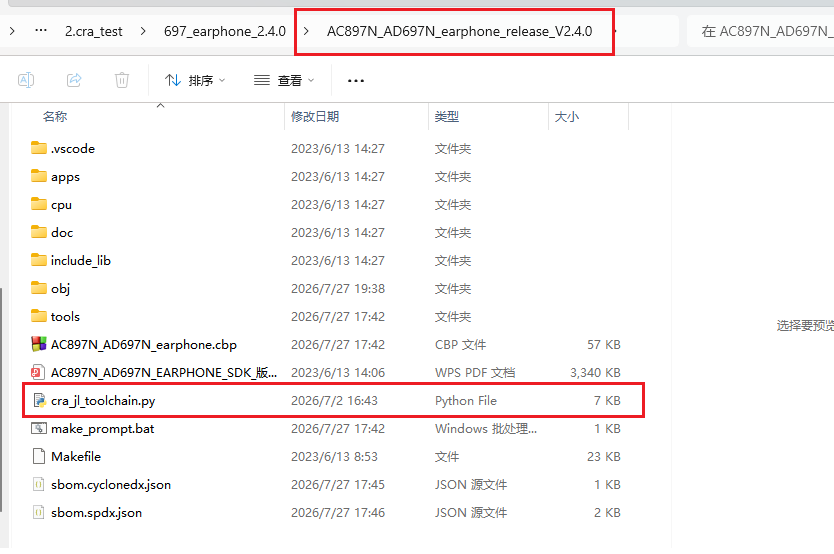Image resolution: width=834 pixels, height=554 pixels.
Task: Select the file name cra_jl_toolchain.py
Action: click(103, 401)
